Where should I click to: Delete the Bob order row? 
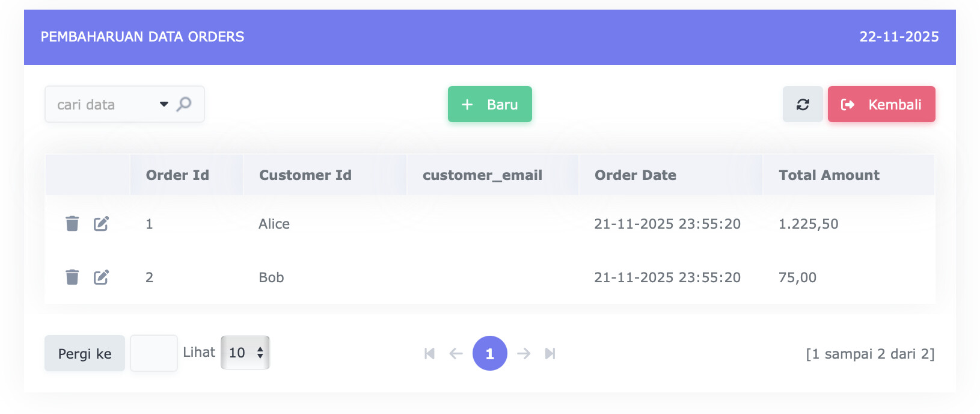click(72, 277)
